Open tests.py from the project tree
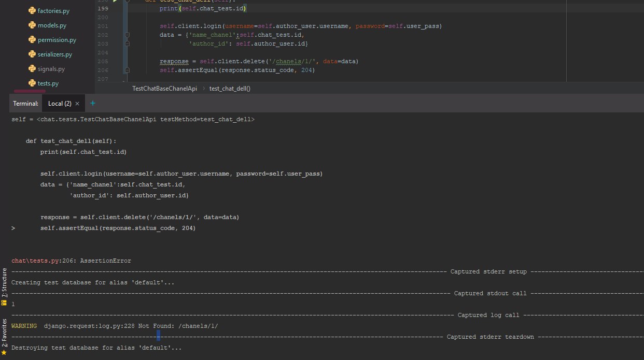Screen dimensions: 644x360 click(x=48, y=83)
